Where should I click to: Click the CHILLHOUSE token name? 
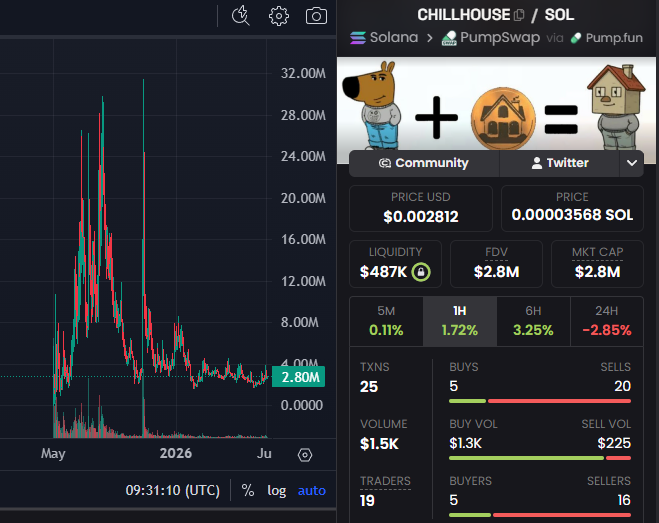(x=463, y=15)
